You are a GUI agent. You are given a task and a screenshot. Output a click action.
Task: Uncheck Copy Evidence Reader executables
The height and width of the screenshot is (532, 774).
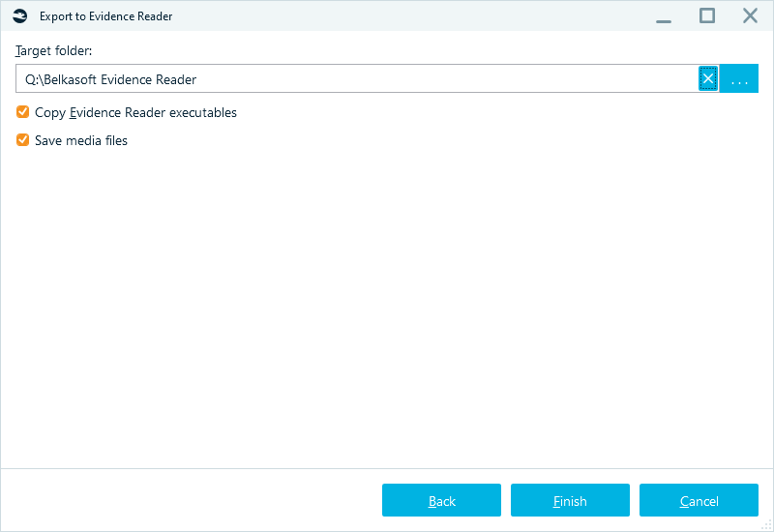pyautogui.click(x=22, y=112)
